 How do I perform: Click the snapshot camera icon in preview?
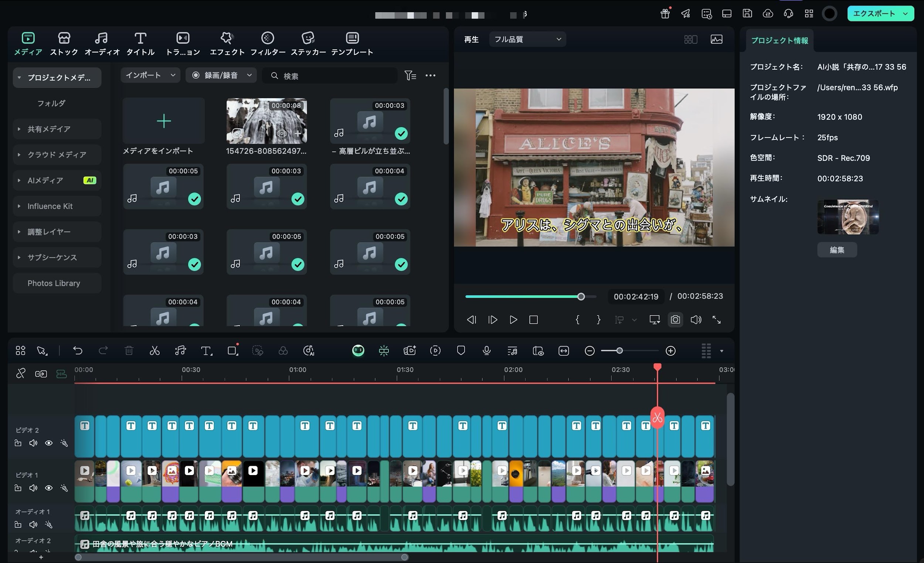[x=675, y=320]
